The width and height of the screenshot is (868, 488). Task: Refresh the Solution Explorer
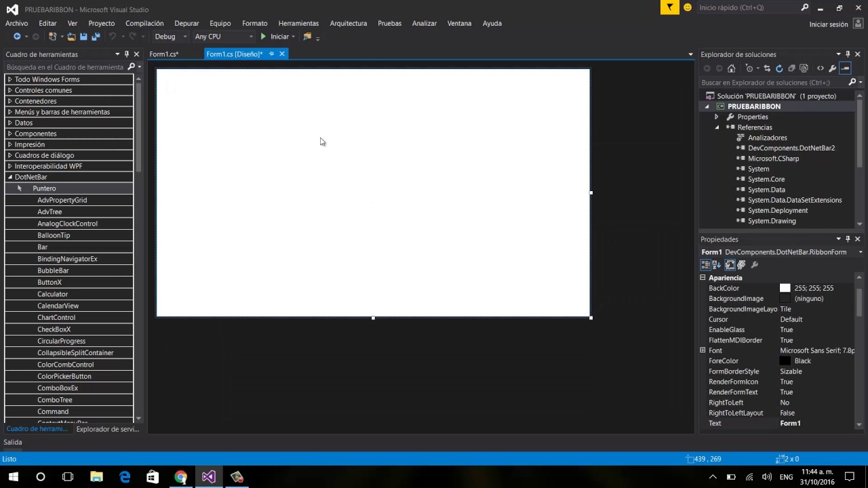point(779,68)
